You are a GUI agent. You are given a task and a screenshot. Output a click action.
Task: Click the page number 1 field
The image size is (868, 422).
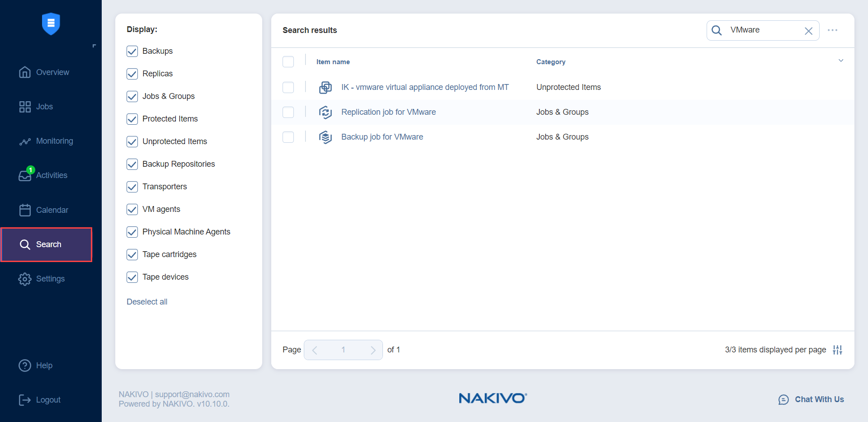pos(343,350)
